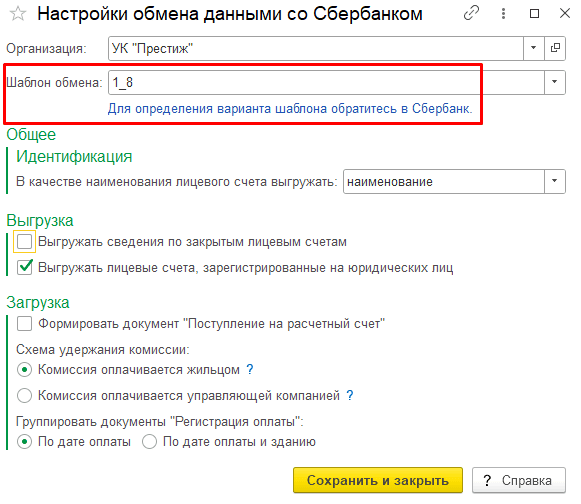Open help with the 'Справка' button

[x=519, y=480]
